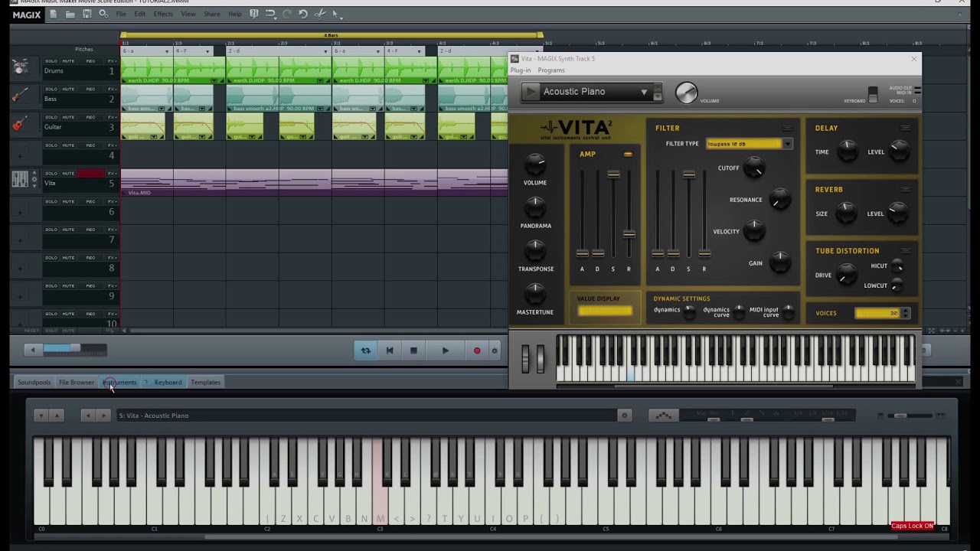Open the FX dropdown on the Bass track
The height and width of the screenshot is (551, 980).
112,90
